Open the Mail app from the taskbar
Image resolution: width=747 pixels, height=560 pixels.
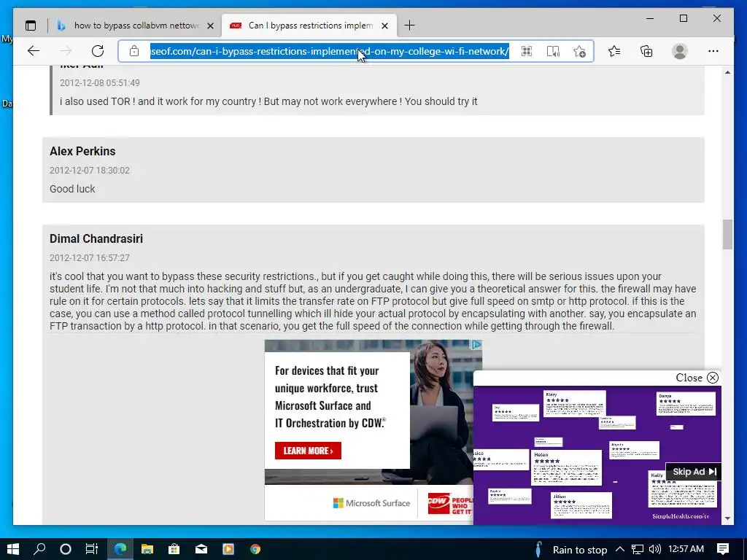point(201,549)
